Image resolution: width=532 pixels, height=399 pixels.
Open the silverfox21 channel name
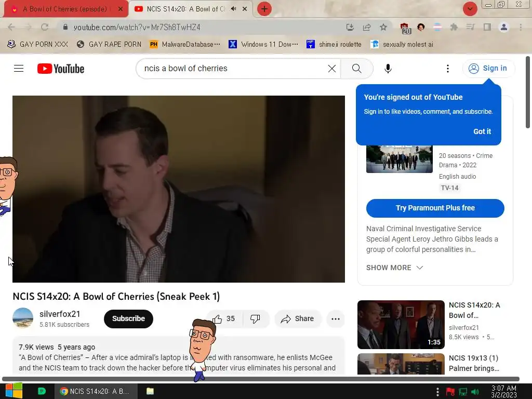60,314
